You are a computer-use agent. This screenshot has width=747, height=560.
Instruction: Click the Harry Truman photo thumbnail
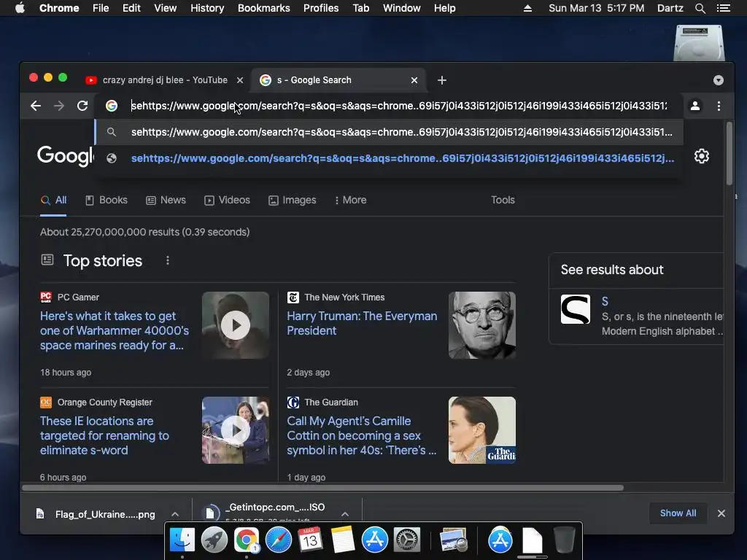click(482, 325)
